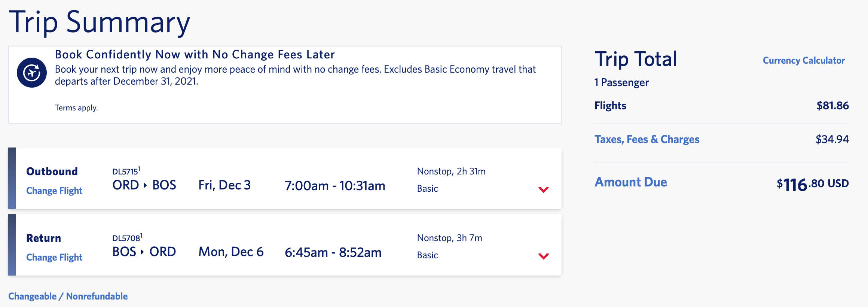Image resolution: width=868 pixels, height=307 pixels.
Task: Click the DL5715 flight number
Action: [126, 171]
